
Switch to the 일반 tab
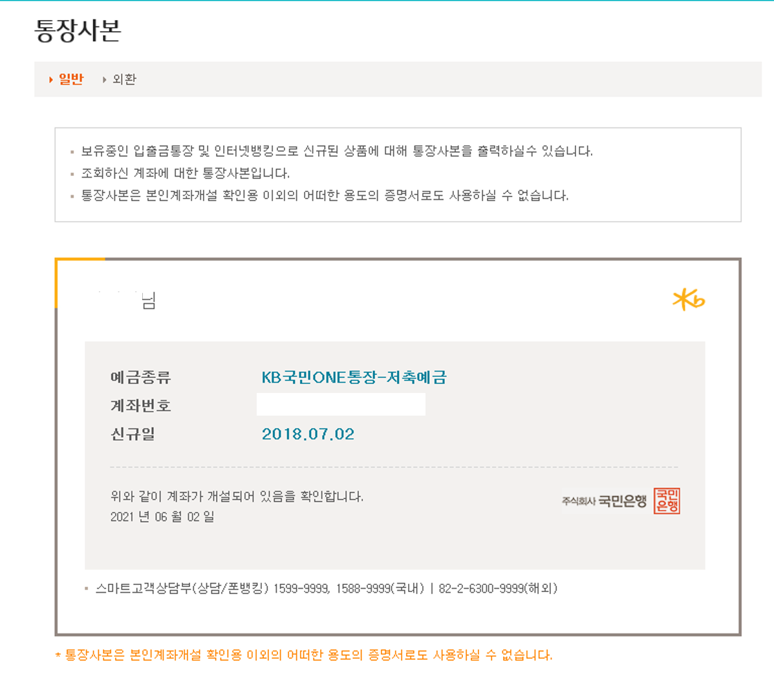click(71, 79)
